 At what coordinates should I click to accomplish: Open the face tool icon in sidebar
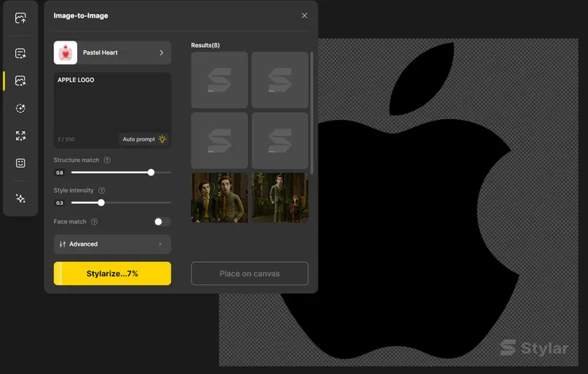point(20,163)
